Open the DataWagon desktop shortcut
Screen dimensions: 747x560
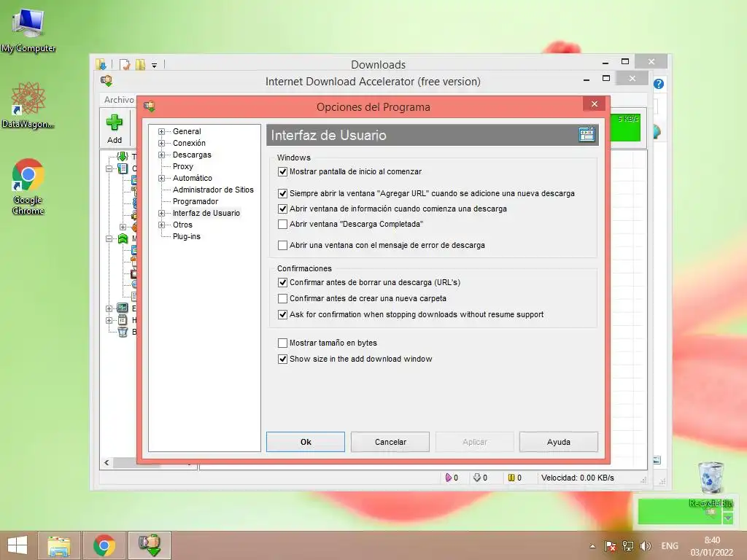tap(28, 105)
